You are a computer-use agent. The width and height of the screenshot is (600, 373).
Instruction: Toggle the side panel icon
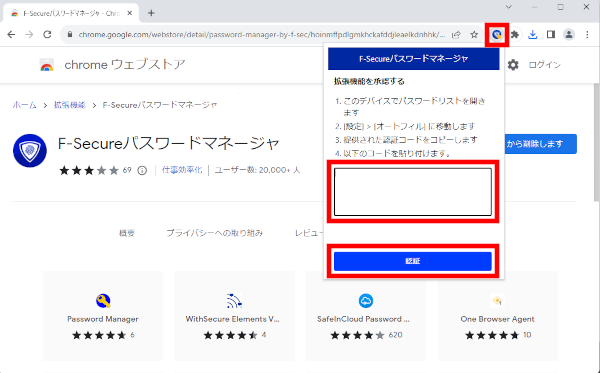point(551,35)
